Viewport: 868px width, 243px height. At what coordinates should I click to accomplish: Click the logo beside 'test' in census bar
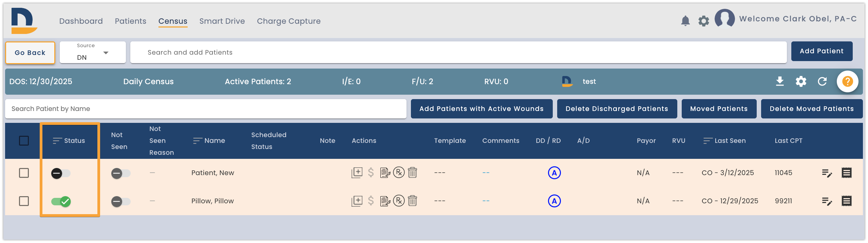click(567, 81)
